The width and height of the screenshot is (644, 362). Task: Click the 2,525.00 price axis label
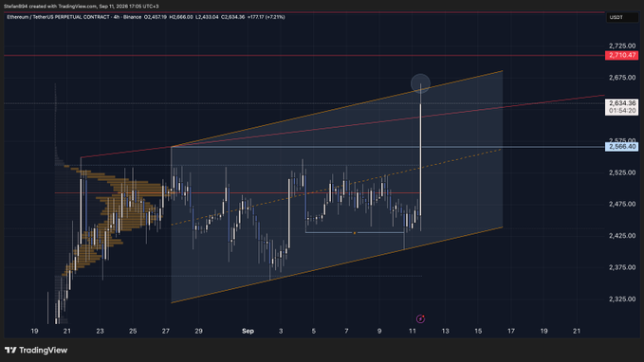(622, 172)
